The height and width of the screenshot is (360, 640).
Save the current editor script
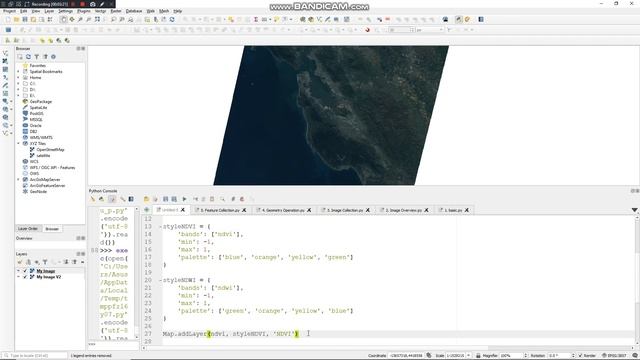tap(165, 199)
